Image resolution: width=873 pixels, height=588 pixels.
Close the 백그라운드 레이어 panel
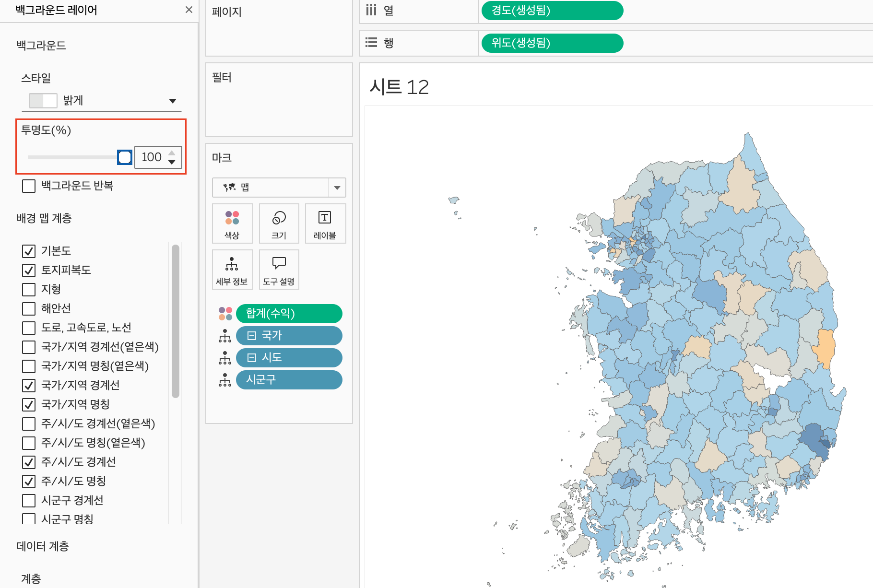(x=189, y=10)
